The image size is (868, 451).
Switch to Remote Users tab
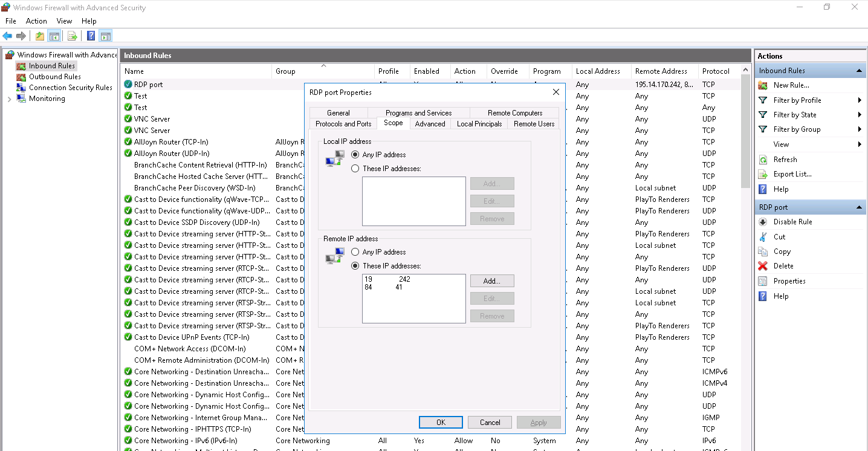(534, 124)
